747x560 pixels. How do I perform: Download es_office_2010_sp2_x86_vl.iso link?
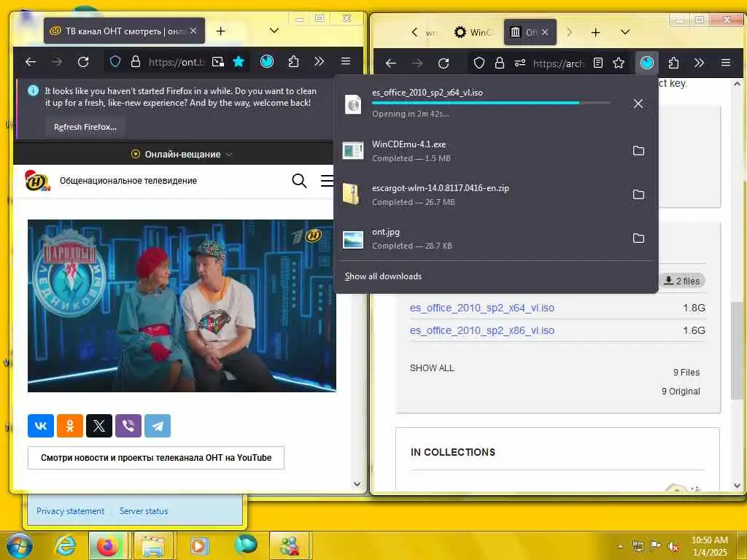coord(482,330)
